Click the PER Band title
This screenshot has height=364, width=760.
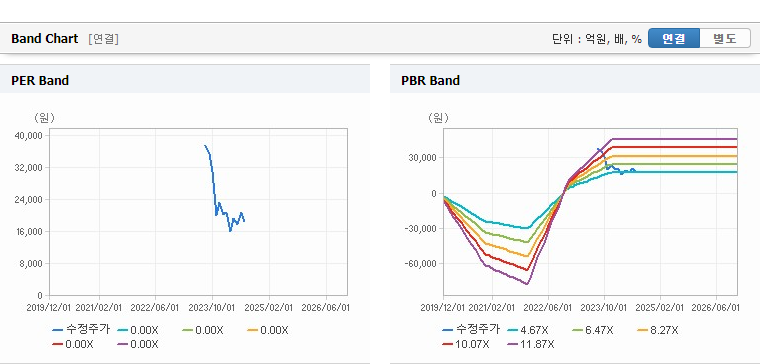[40, 80]
